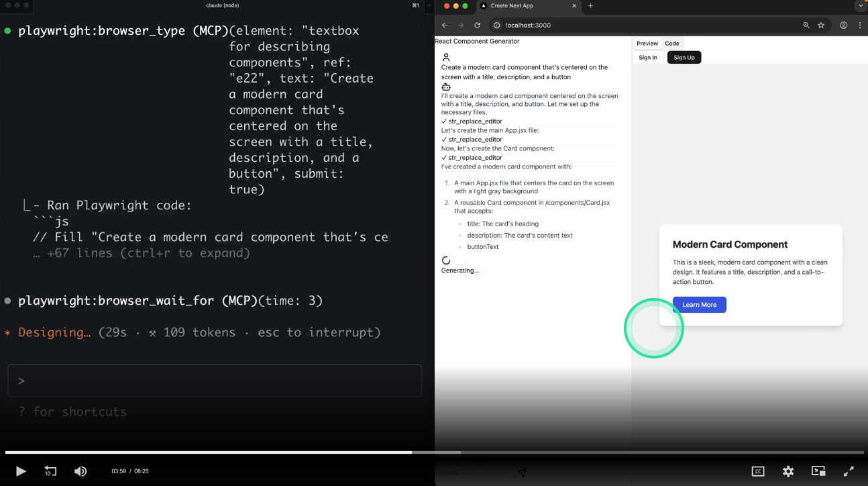Image resolution: width=868 pixels, height=486 pixels.
Task: Click the Learn More button
Action: [x=700, y=305]
